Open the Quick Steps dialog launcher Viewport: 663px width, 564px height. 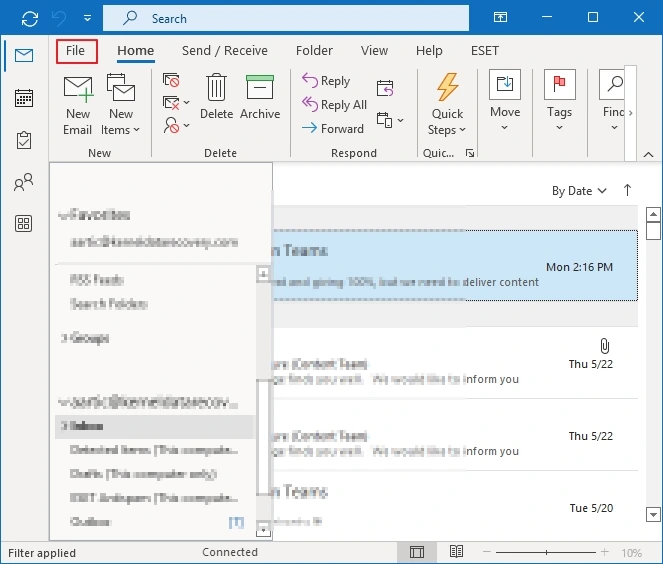pos(470,153)
